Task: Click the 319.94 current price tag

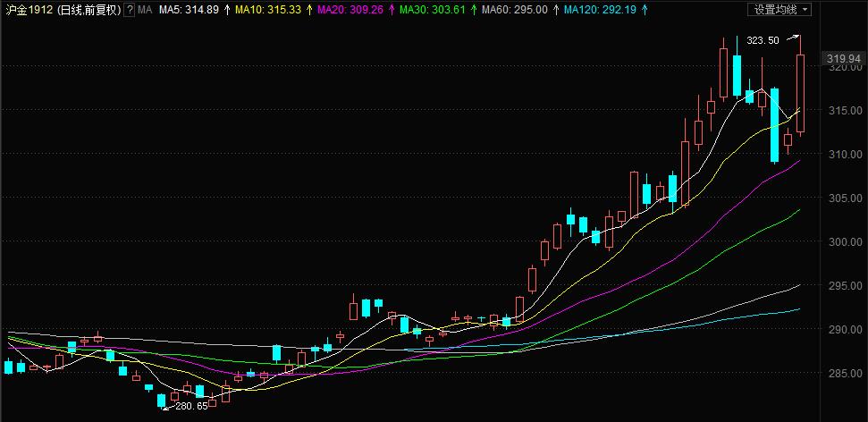Action: [844, 58]
